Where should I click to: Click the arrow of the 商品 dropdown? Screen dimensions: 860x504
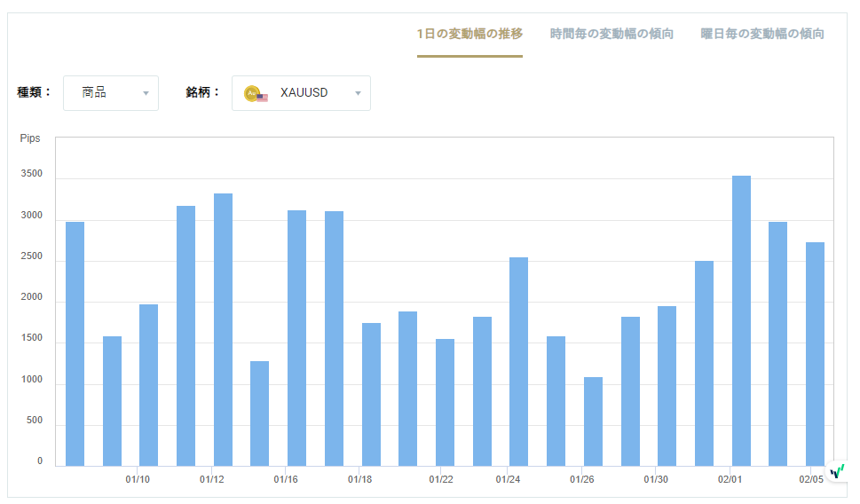coord(146,93)
